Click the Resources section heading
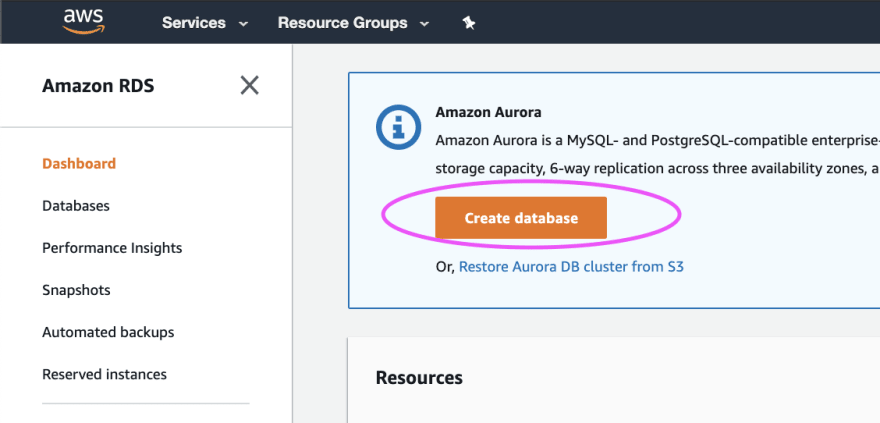Screen dimensions: 880x423 (419, 378)
